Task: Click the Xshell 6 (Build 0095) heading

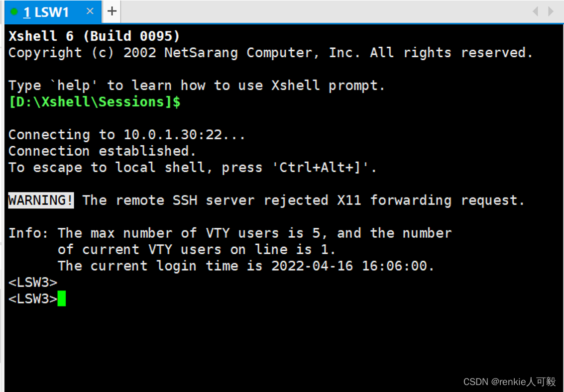Action: click(94, 36)
